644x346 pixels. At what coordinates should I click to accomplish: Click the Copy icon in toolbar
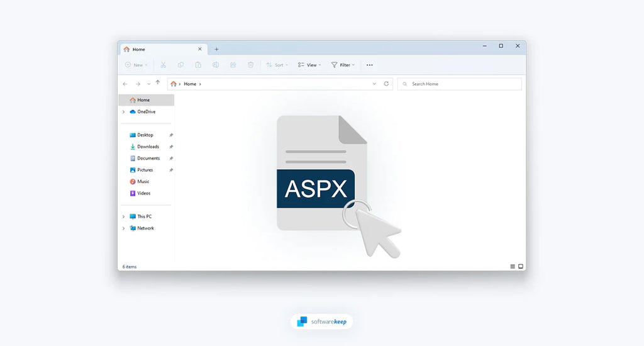[x=180, y=65]
